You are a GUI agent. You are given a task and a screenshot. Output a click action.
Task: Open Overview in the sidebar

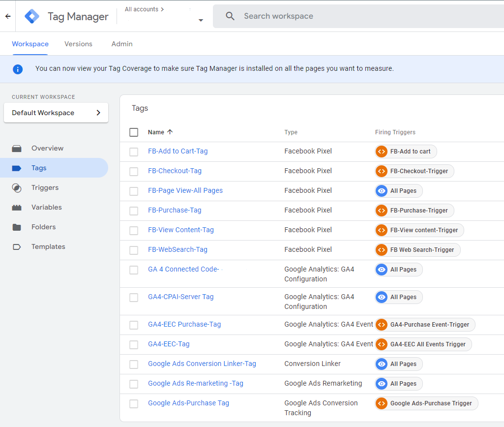[x=54, y=149]
